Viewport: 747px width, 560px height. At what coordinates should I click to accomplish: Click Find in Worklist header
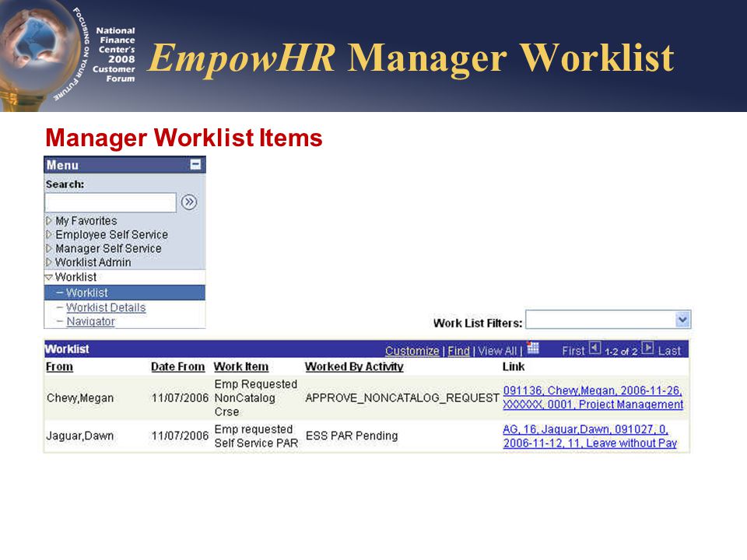459,351
